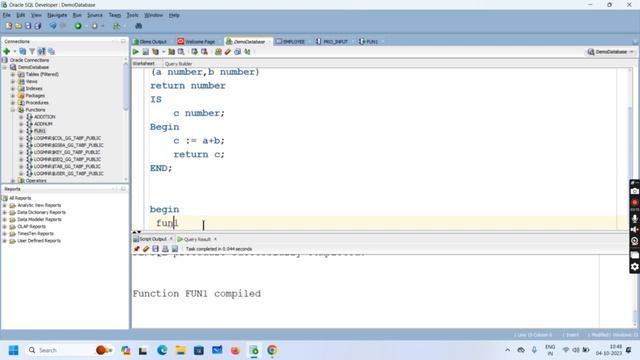Open the Tools menu
Viewport: 640px width, 360px height.
click(x=132, y=15)
